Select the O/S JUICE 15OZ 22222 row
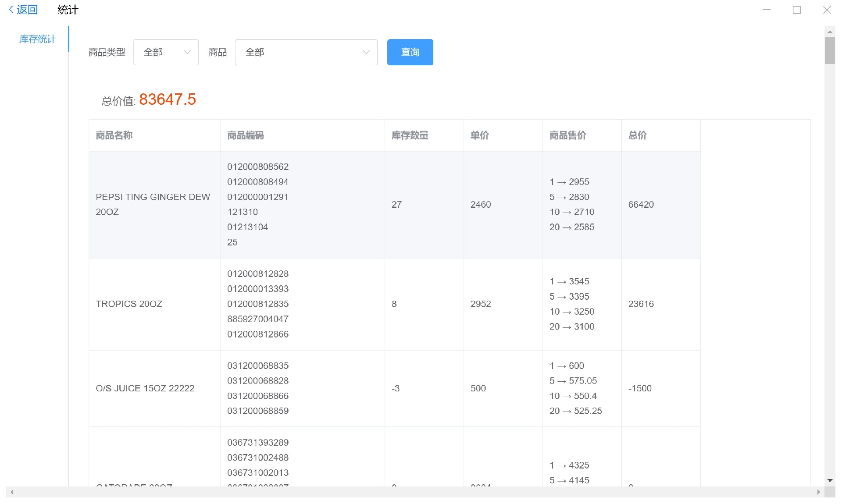The image size is (842, 504). 145,388
